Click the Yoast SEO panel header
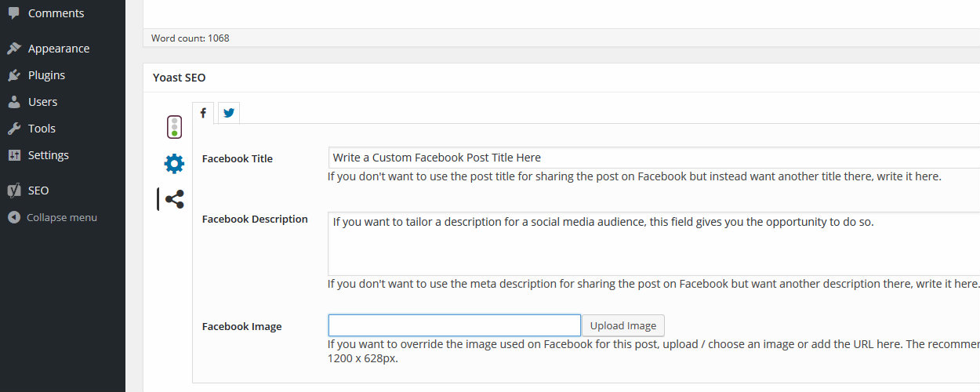Viewport: 980px width, 392px height. click(x=561, y=78)
